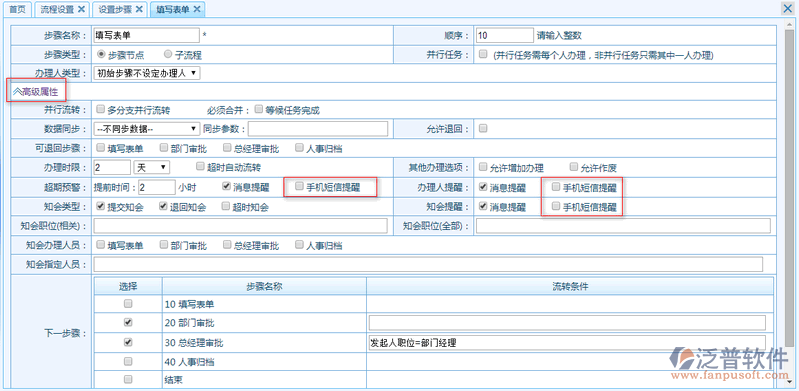Click the 知会指定人员 input field
The height and width of the screenshot is (391, 799).
coord(428,265)
